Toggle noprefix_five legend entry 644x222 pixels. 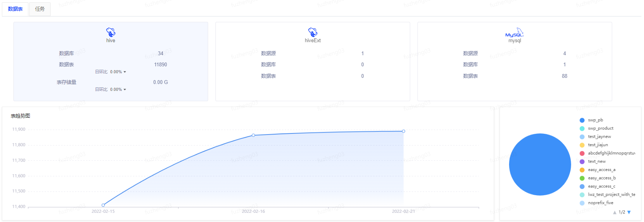[x=596, y=203]
